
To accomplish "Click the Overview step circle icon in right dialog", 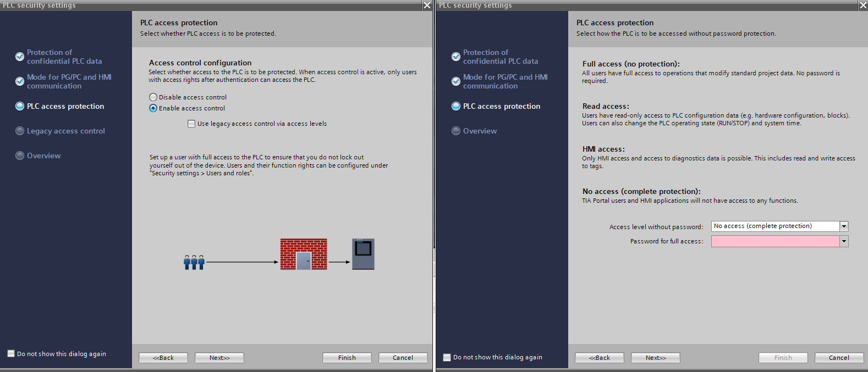I will tap(456, 131).
